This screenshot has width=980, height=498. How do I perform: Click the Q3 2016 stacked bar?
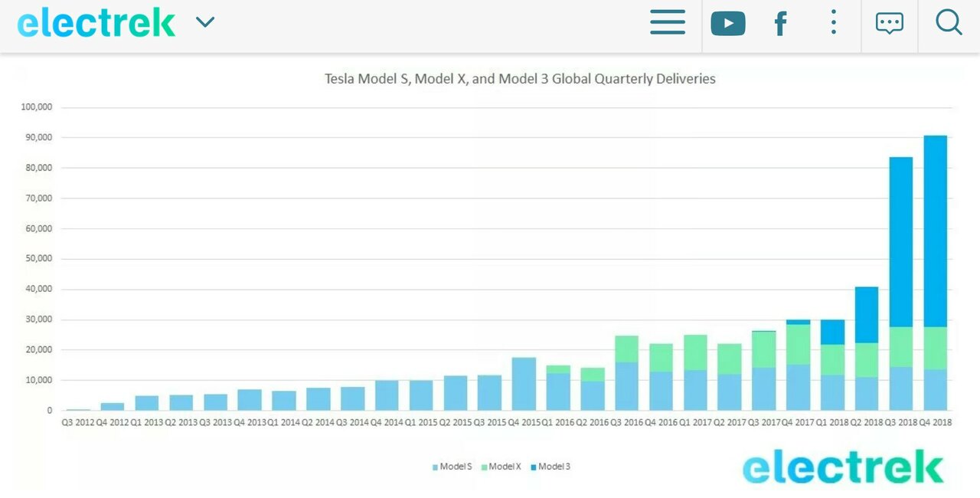coord(627,373)
